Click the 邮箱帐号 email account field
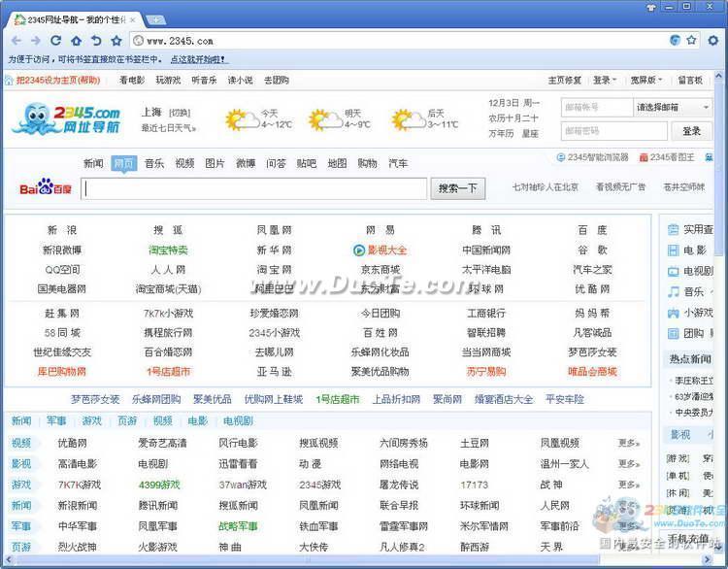 pyautogui.click(x=595, y=107)
